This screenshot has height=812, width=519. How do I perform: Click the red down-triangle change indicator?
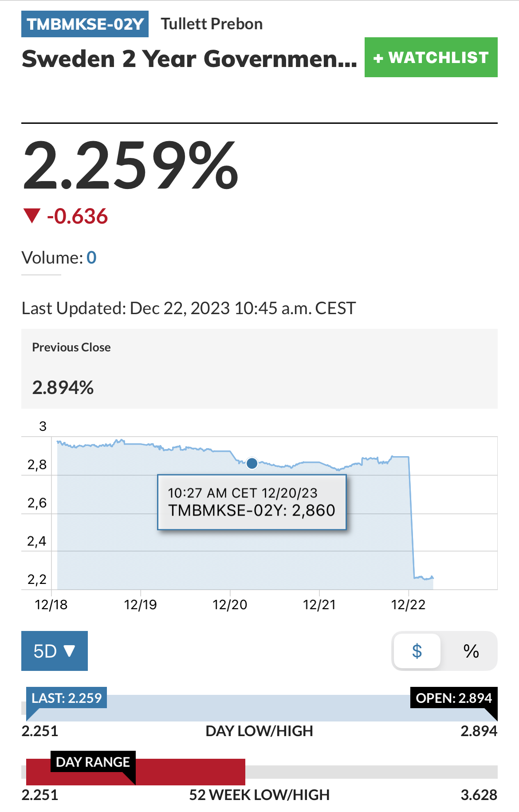[x=32, y=216]
